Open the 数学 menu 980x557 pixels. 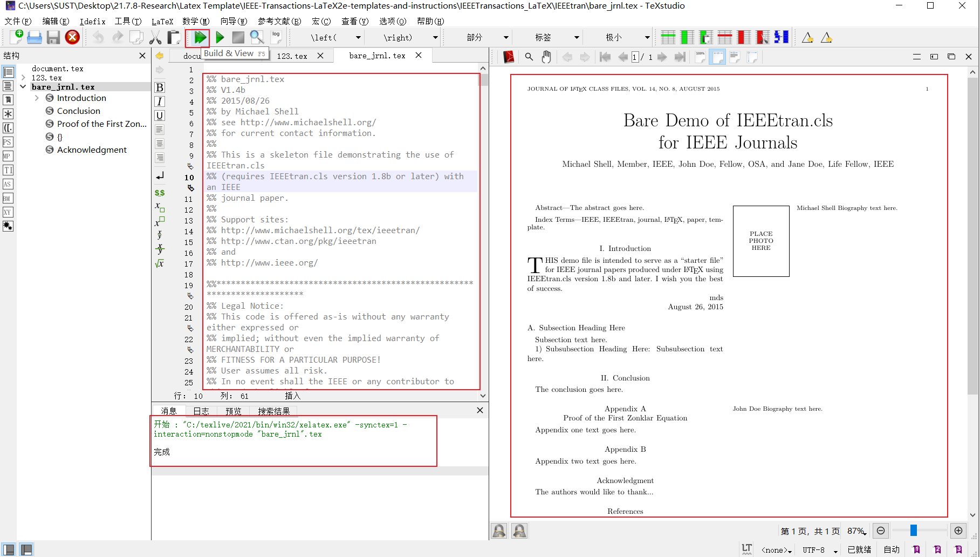pos(196,21)
